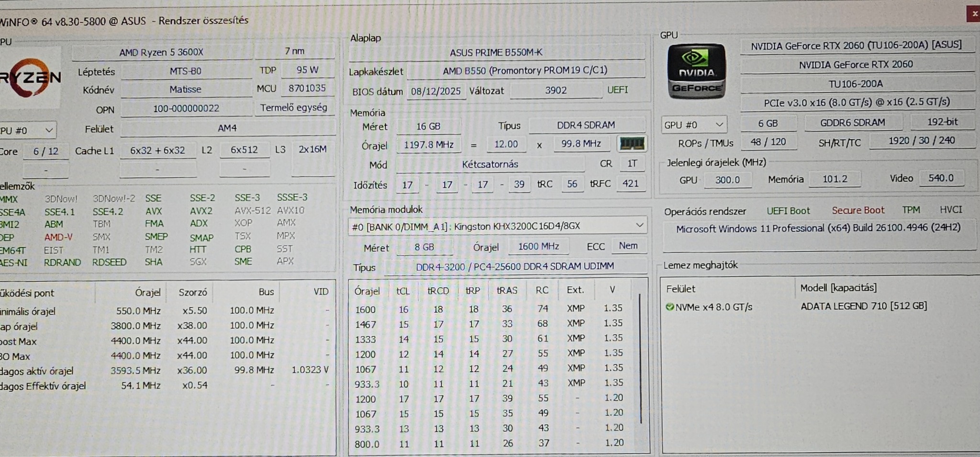This screenshot has width=980, height=457.
Task: Select the L1 cache value 6x32 + 6x32
Action: tap(157, 150)
